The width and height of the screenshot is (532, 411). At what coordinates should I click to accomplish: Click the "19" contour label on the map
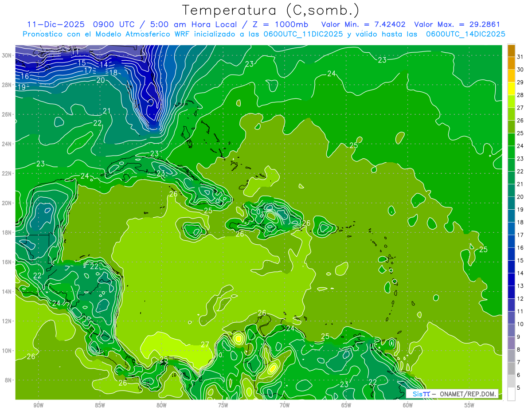click(21, 87)
